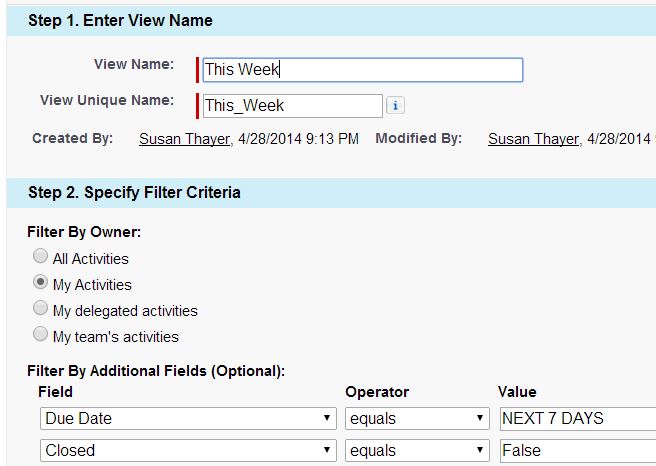Select the My Activities radio button
This screenshot has width=656, height=466.
click(x=41, y=283)
